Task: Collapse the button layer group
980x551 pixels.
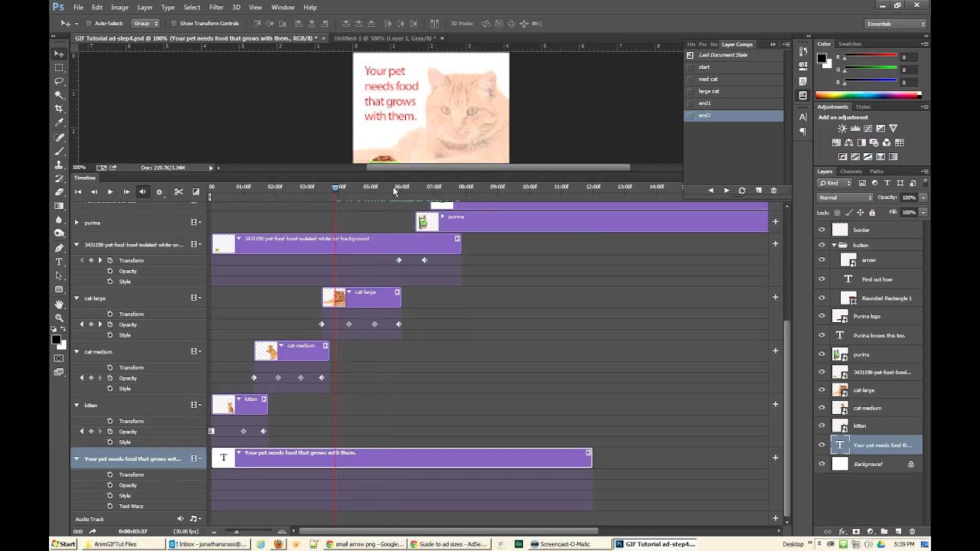Action: tap(834, 245)
